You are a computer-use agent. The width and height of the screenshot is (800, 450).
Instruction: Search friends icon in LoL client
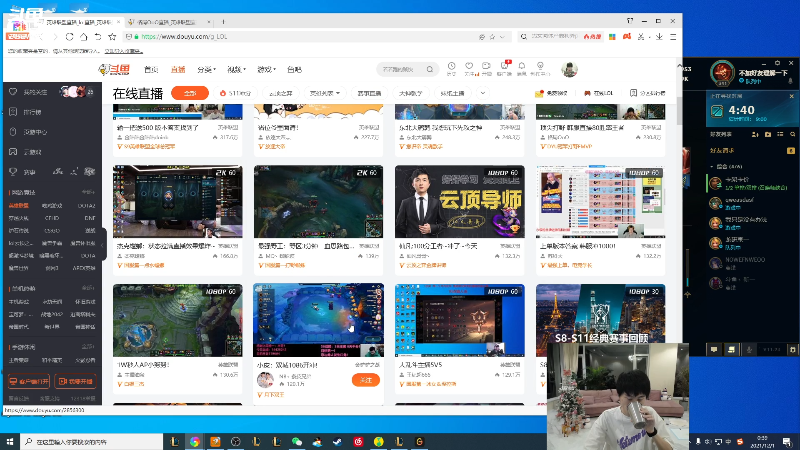click(x=792, y=134)
